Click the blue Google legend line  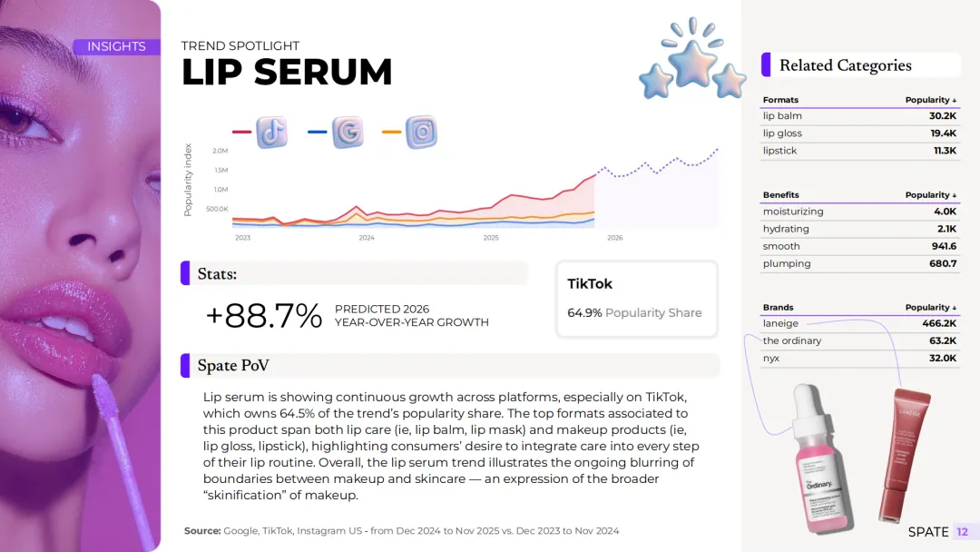click(317, 132)
